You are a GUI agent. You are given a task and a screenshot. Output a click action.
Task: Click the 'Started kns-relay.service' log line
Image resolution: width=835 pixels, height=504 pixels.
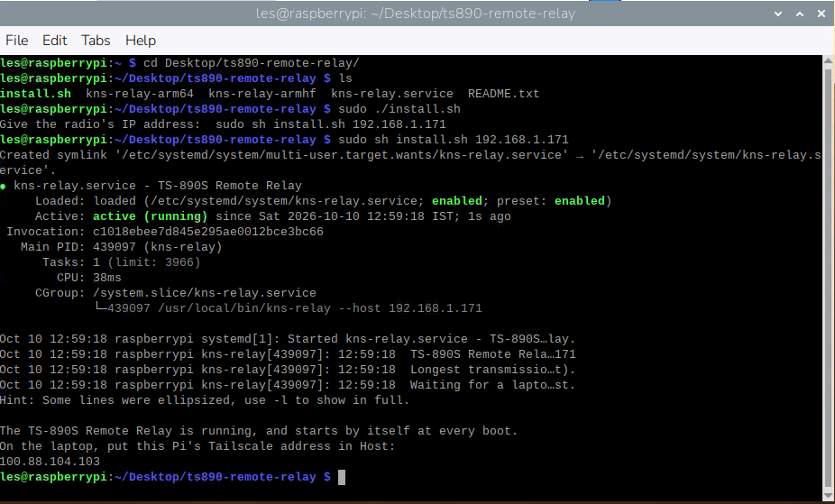click(288, 339)
